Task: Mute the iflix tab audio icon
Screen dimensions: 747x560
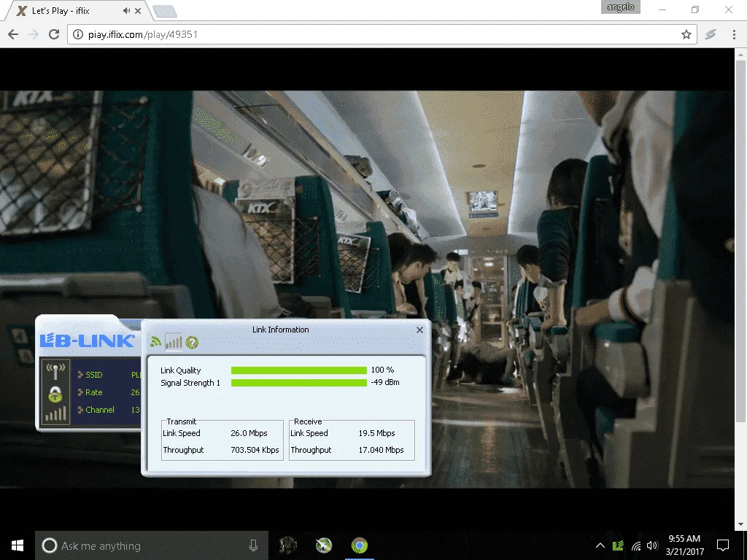Action: 126,10
